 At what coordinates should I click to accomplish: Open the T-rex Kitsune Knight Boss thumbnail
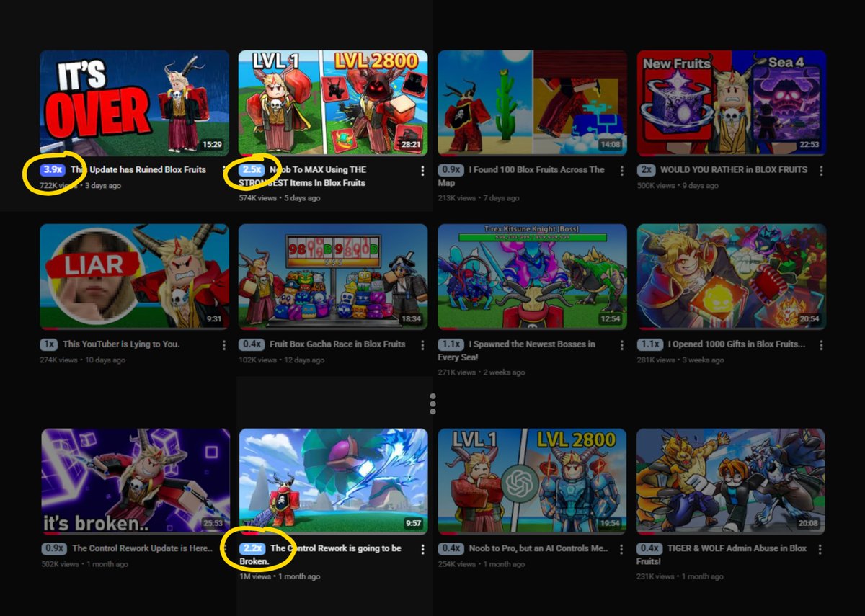click(x=532, y=277)
